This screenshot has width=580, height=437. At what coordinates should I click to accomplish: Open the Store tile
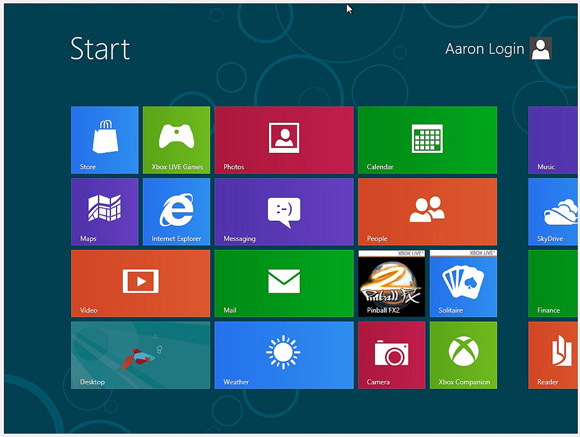pyautogui.click(x=105, y=140)
